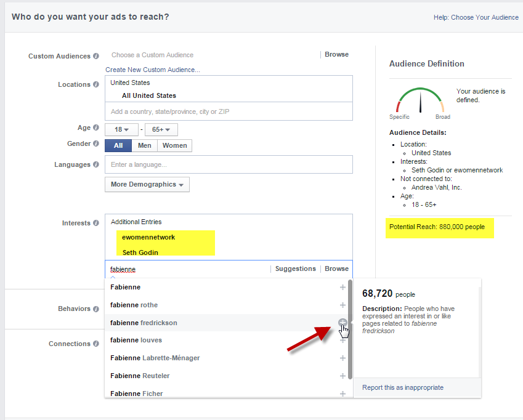Viewport: 523px width, 420px height.
Task: Click the 68,720 people count
Action: coord(389,294)
